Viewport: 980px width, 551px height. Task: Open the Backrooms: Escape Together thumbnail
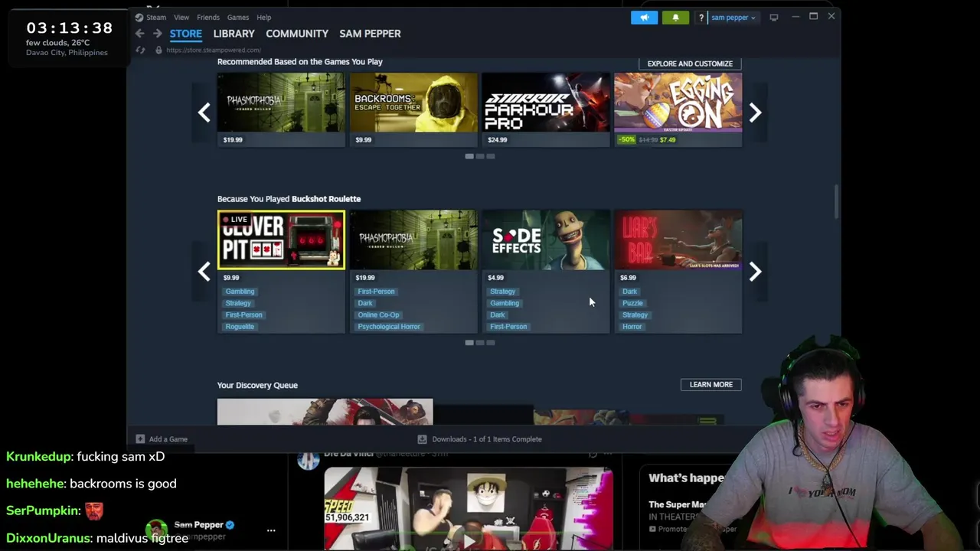(x=413, y=103)
